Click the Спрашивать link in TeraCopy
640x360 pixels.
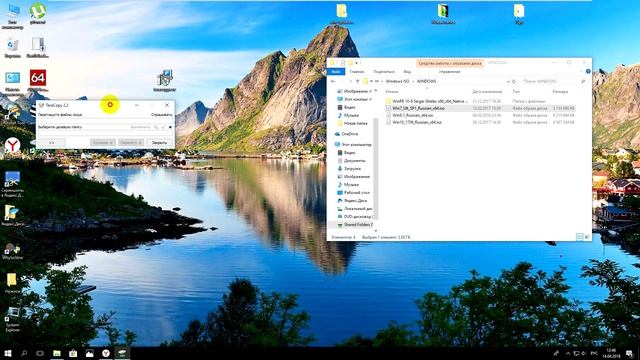[x=162, y=115]
